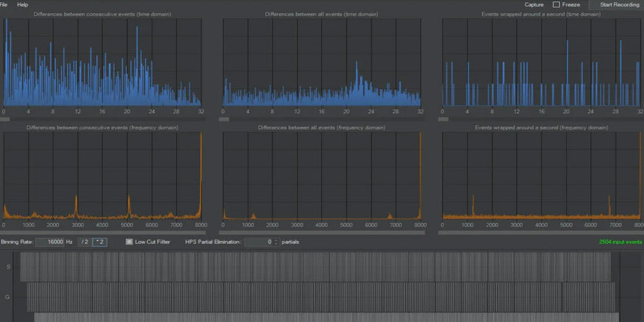
Task: Enable the Freeze checkbox
Action: [x=556, y=5]
